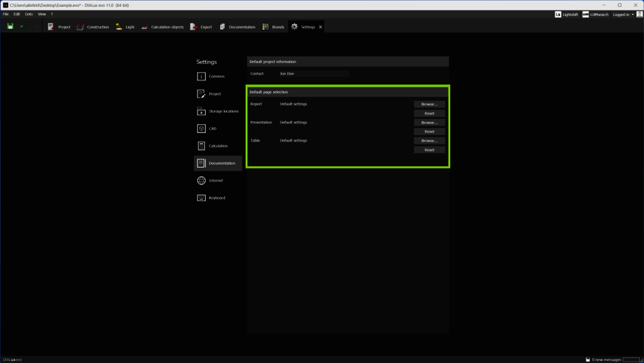644x363 pixels.
Task: Open the Goto menu
Action: tap(29, 14)
